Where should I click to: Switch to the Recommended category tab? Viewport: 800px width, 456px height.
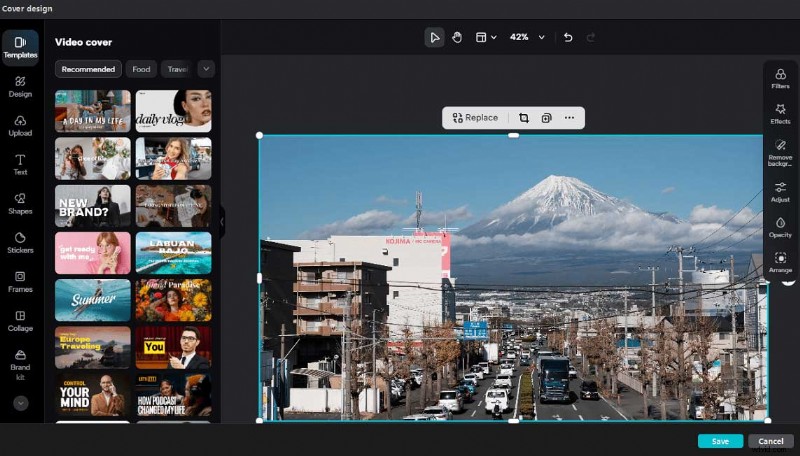coord(88,69)
